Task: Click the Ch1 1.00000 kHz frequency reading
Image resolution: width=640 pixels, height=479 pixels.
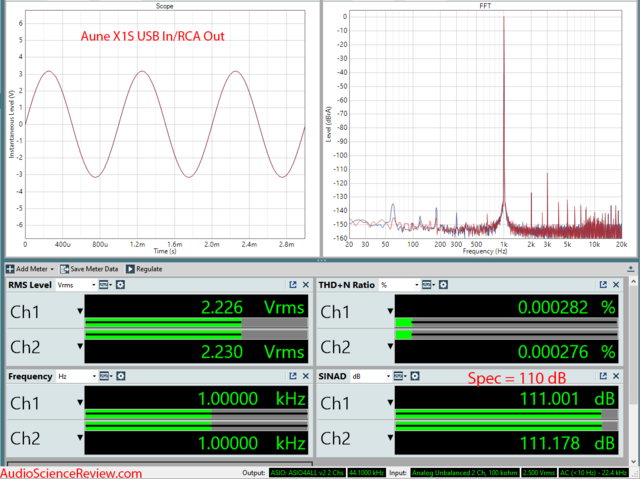Action: tap(252, 399)
